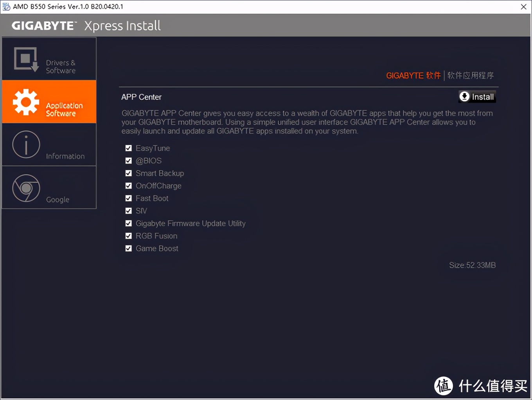Uncheck the Smart Backup checkbox

(128, 173)
